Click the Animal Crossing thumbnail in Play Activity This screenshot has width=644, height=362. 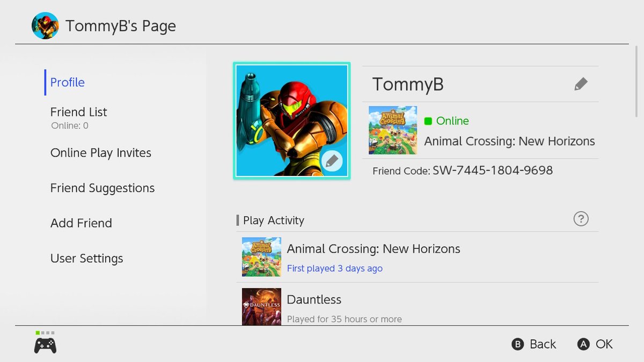pos(261,257)
